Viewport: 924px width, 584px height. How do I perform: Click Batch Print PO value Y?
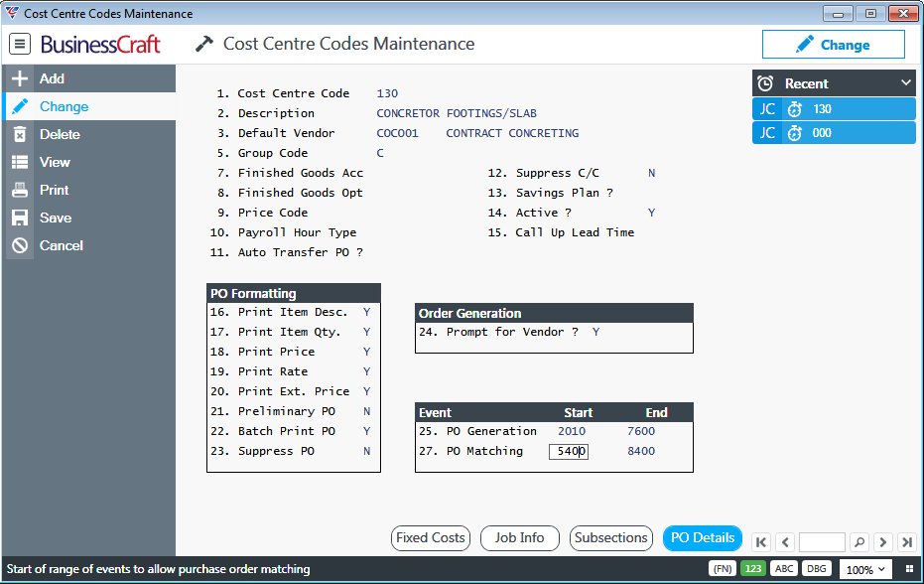(x=366, y=431)
